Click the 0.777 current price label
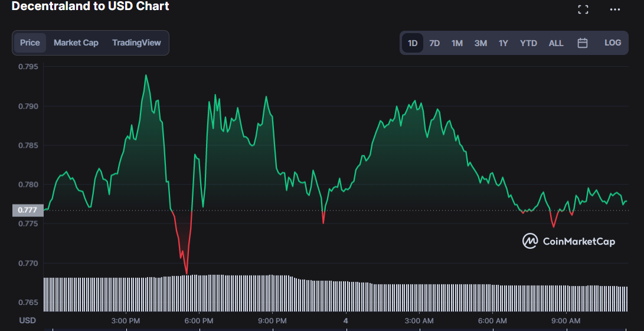This screenshot has height=331, width=644. click(28, 210)
